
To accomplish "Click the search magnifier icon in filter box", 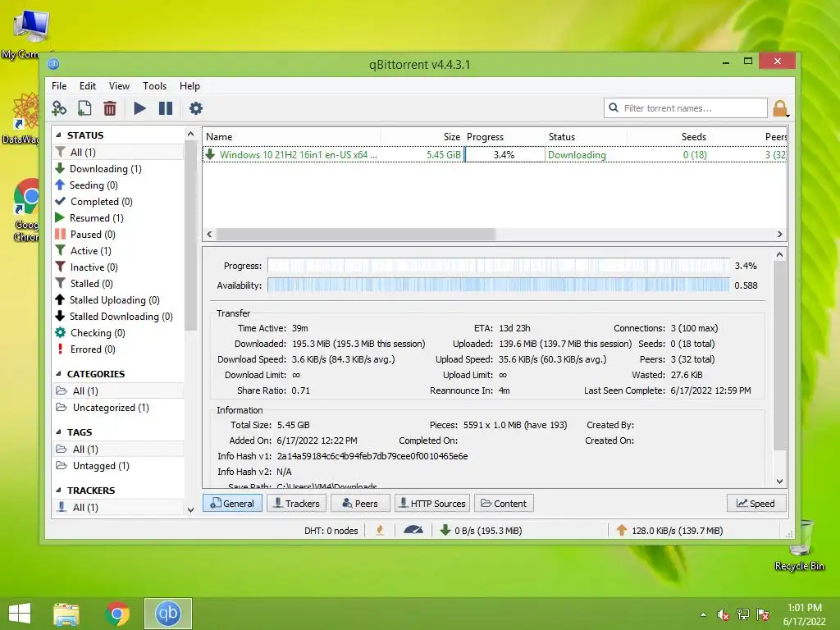I will pyautogui.click(x=614, y=107).
